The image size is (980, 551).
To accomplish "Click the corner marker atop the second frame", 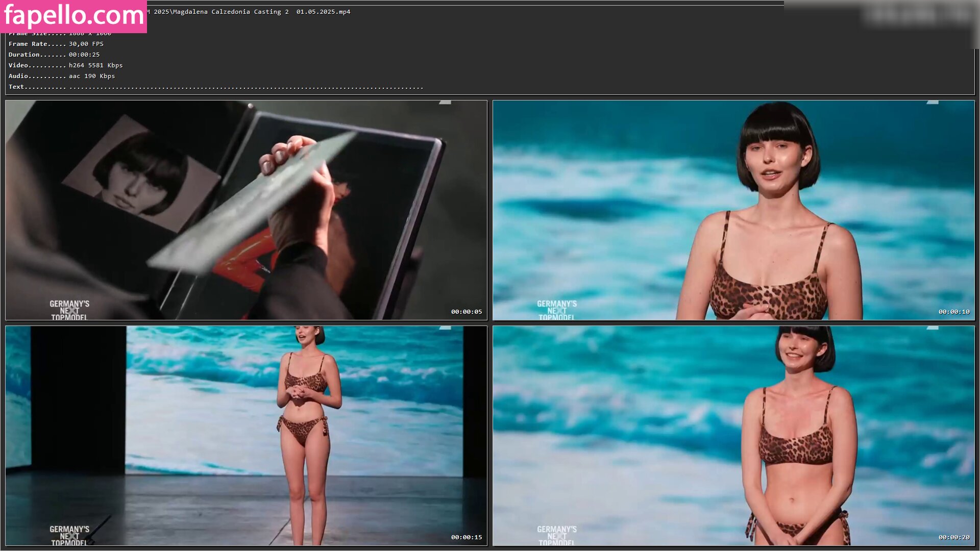I will tap(933, 103).
